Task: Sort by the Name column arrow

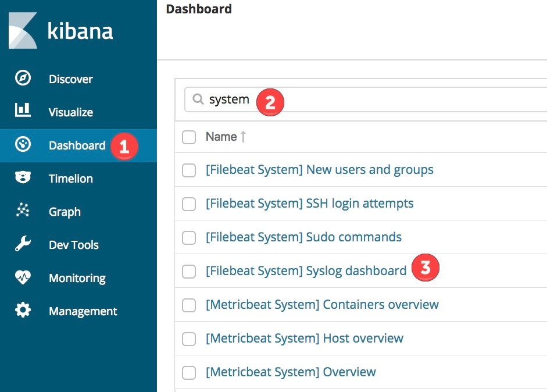Action: pyautogui.click(x=244, y=137)
